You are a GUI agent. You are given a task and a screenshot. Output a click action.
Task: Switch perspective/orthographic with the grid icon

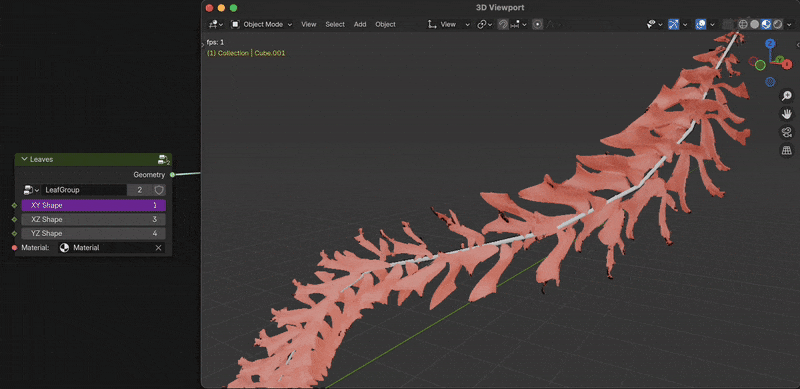pyautogui.click(x=786, y=151)
